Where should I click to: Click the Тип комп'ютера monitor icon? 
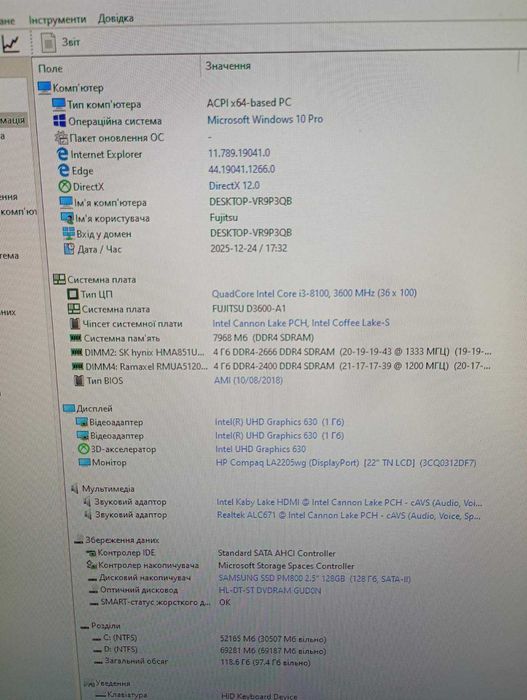click(59, 104)
